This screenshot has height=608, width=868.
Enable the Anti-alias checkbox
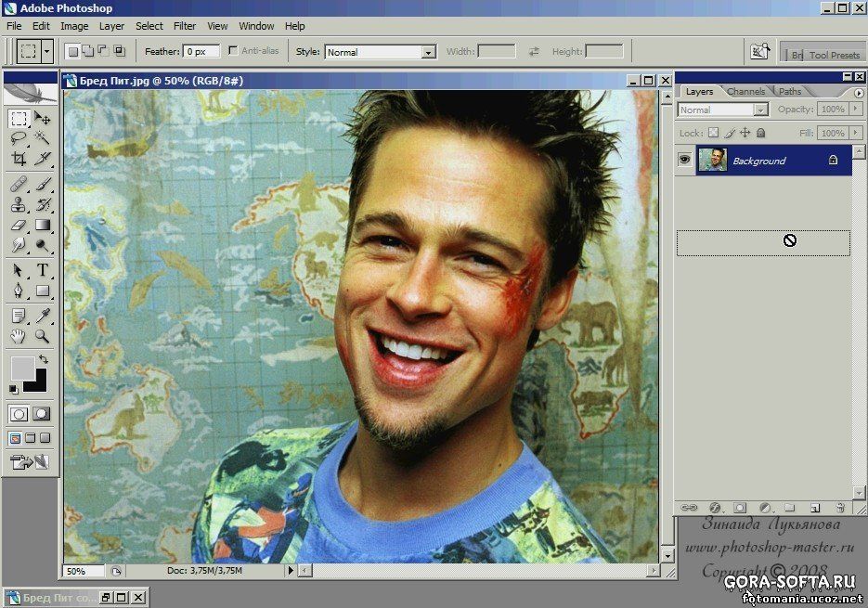(x=233, y=51)
